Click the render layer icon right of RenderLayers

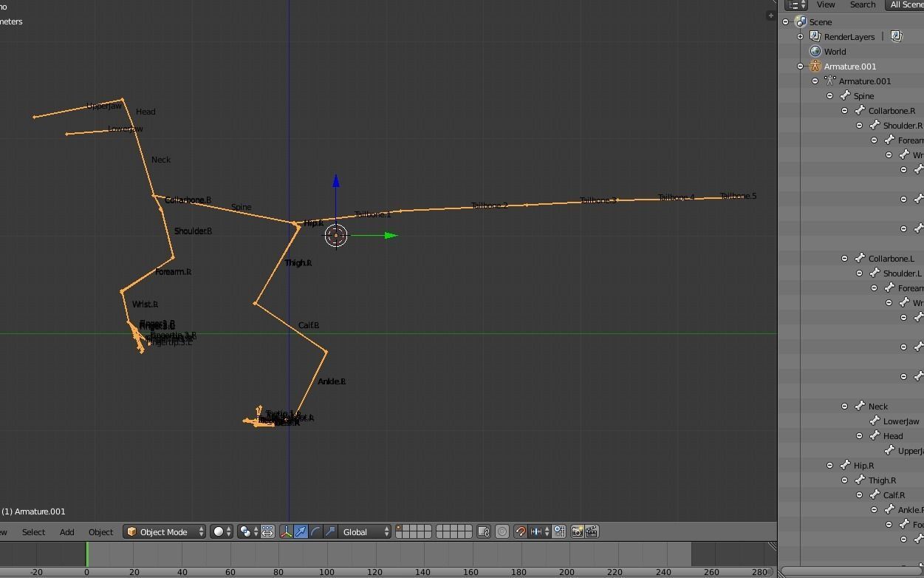coord(896,36)
